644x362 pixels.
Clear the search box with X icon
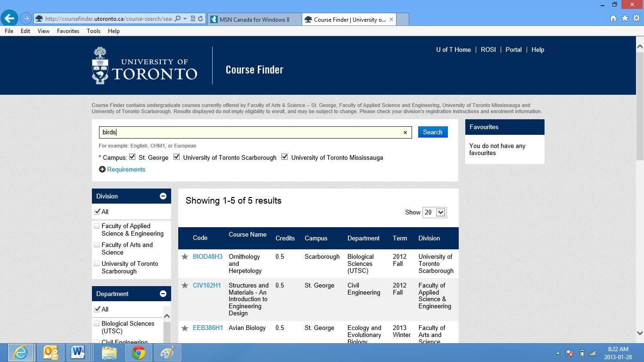tap(405, 132)
